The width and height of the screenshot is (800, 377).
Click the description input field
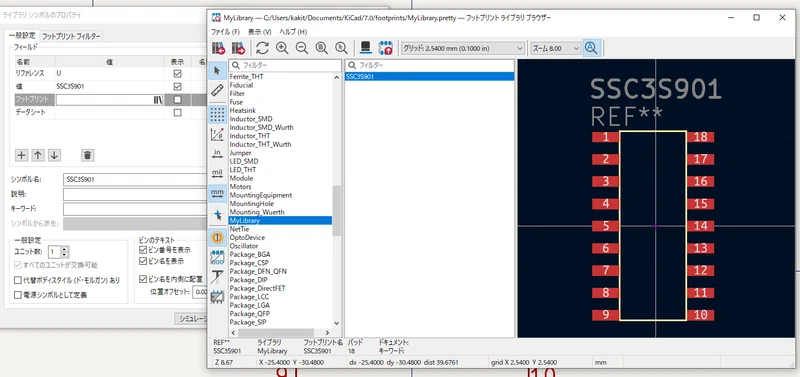tap(136, 194)
